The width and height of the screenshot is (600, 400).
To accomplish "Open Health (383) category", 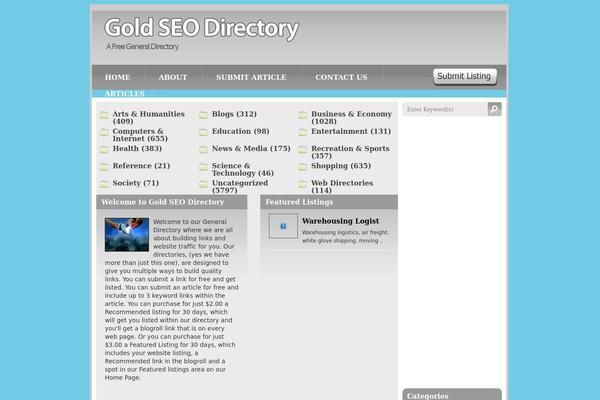I will pyautogui.click(x=137, y=149).
